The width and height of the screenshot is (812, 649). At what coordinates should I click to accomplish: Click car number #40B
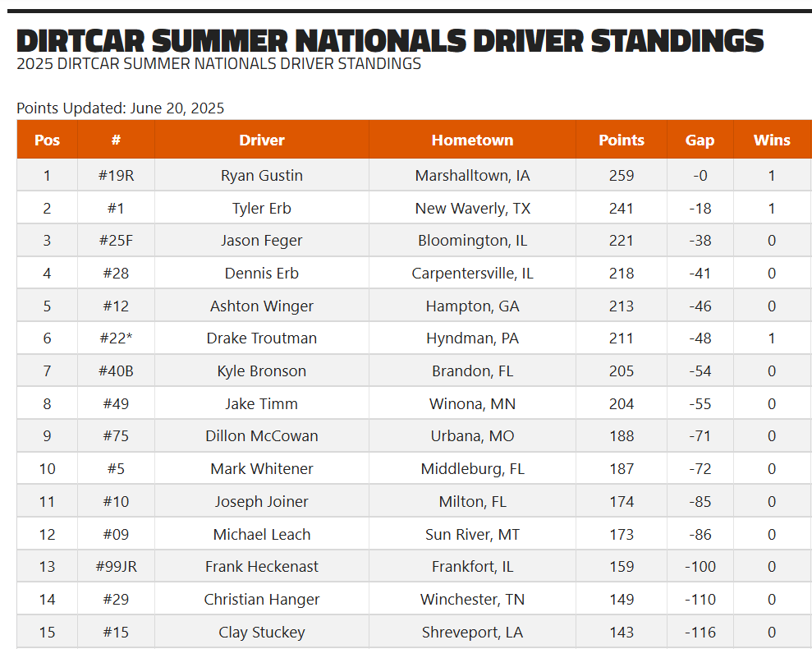click(x=116, y=371)
